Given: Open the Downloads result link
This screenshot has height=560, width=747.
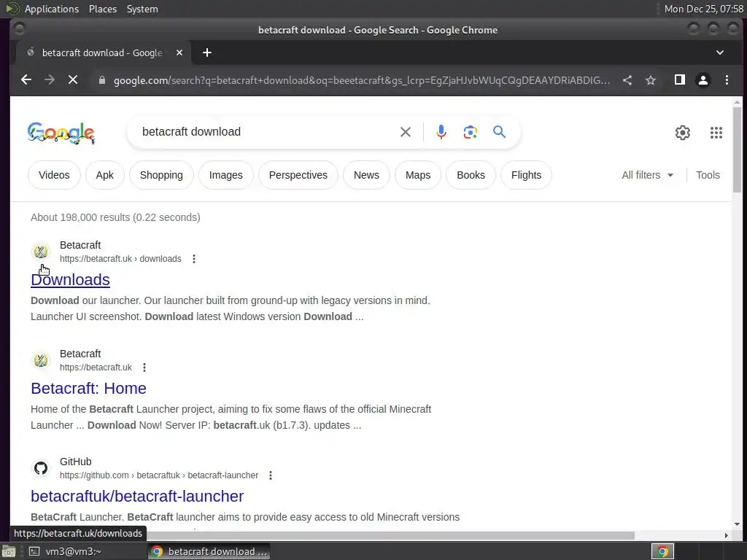Looking at the screenshot, I should click(71, 279).
